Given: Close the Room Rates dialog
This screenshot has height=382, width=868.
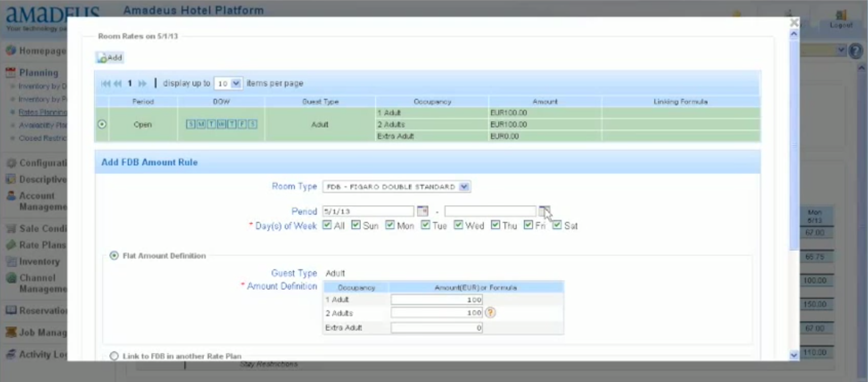Looking at the screenshot, I should point(794,22).
